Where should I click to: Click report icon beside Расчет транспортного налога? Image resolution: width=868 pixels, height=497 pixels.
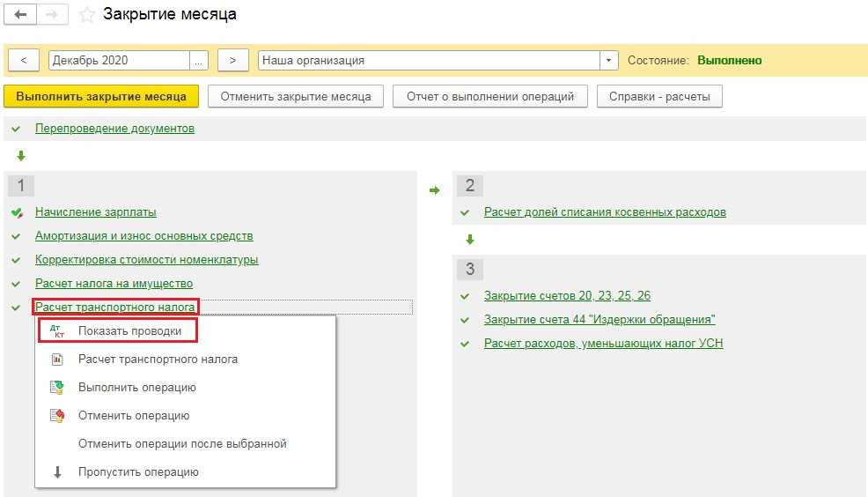click(58, 360)
